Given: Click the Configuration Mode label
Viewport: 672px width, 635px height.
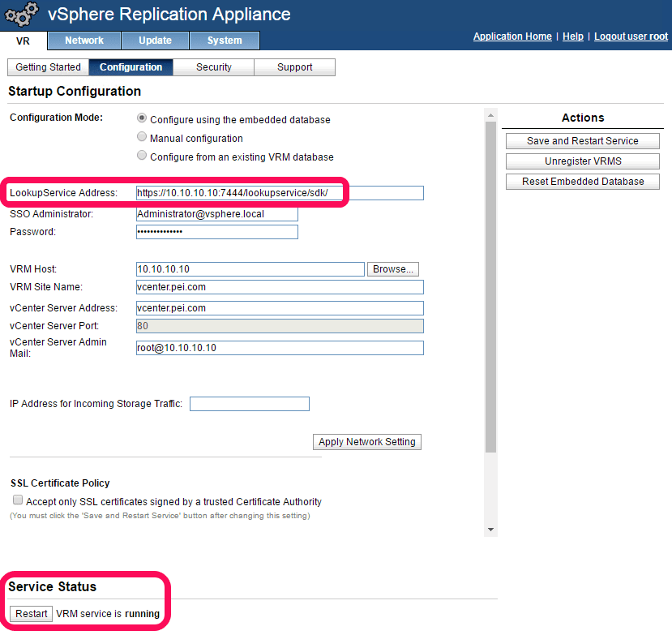Looking at the screenshot, I should (x=56, y=118).
